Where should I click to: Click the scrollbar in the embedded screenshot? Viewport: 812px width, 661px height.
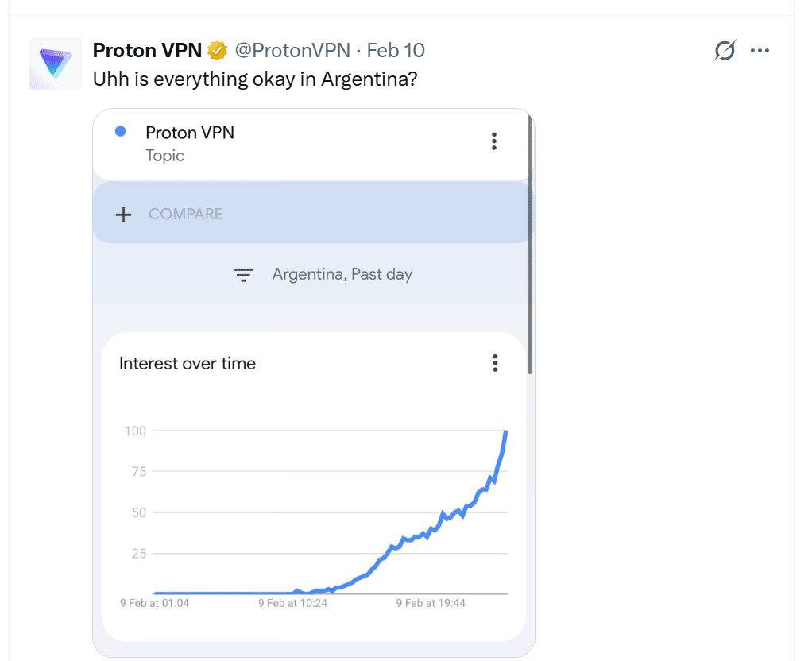529,238
